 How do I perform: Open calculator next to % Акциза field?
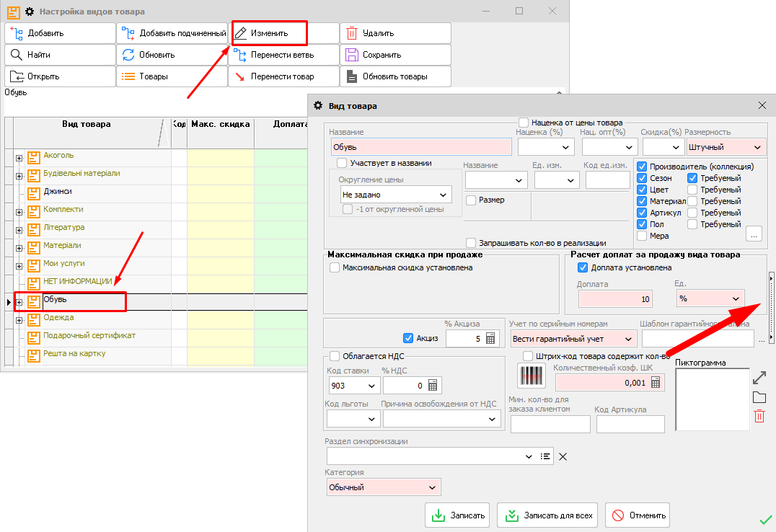pyautogui.click(x=490, y=338)
